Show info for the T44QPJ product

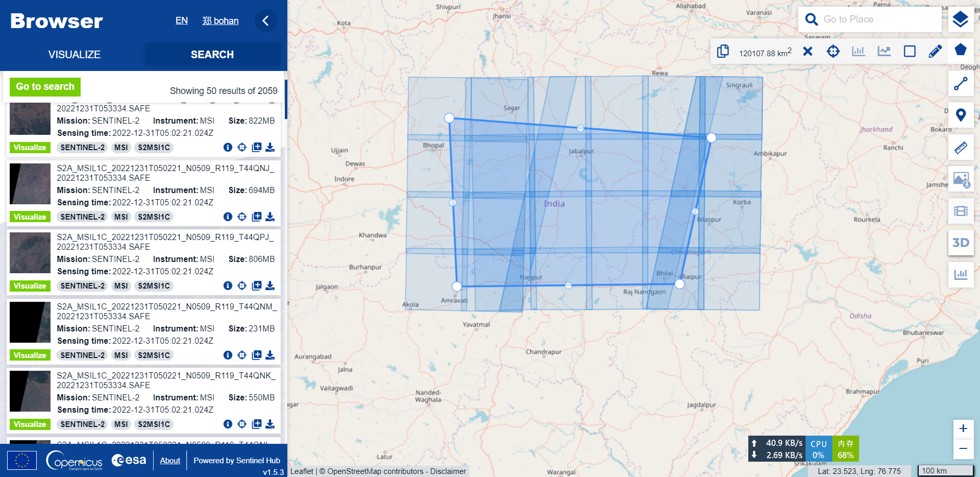(228, 285)
